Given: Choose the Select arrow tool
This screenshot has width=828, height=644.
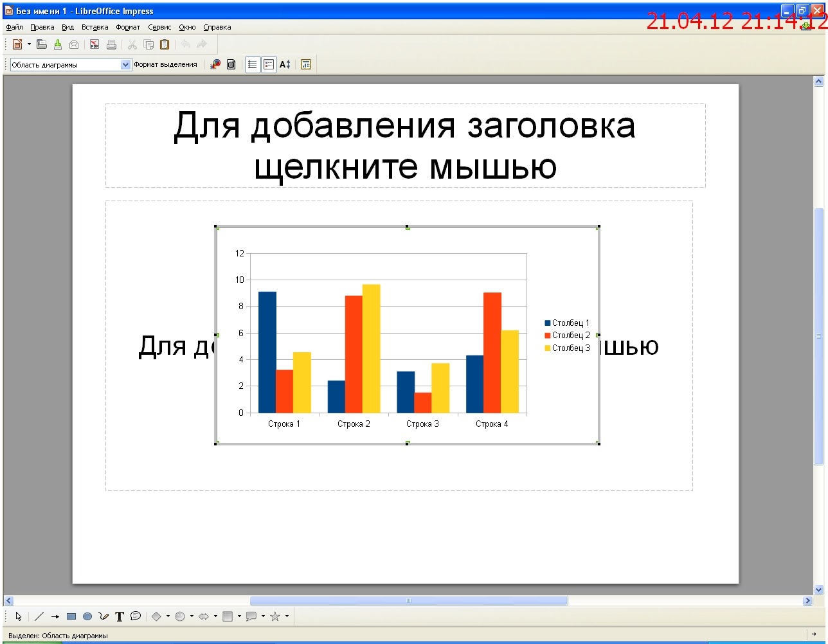Looking at the screenshot, I should tap(18, 616).
